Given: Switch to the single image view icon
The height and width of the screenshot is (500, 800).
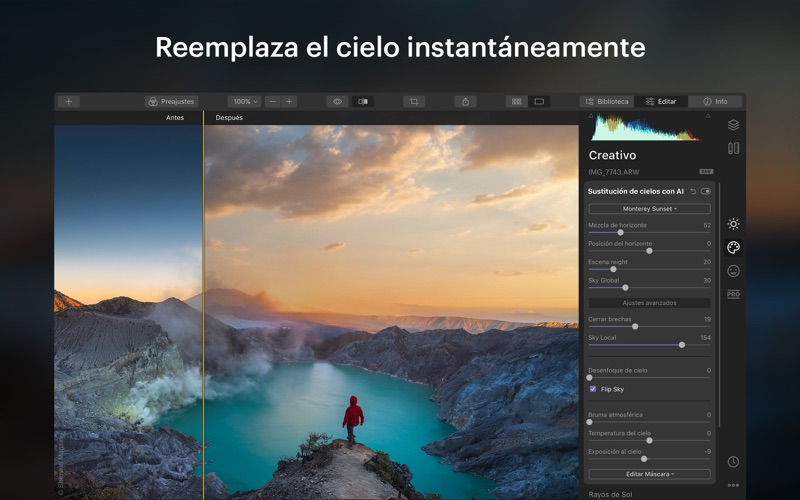Looking at the screenshot, I should pos(539,102).
